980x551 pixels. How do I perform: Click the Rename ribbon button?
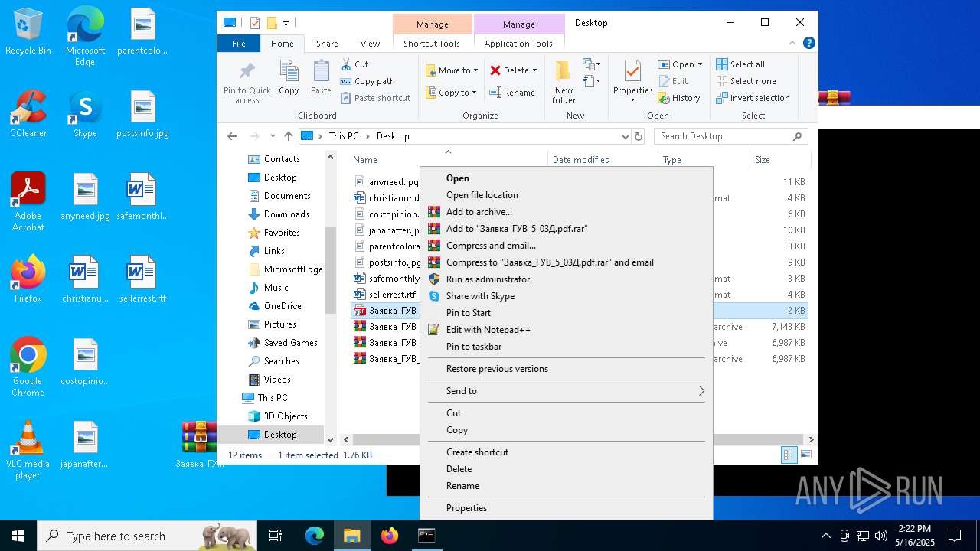[x=512, y=93]
